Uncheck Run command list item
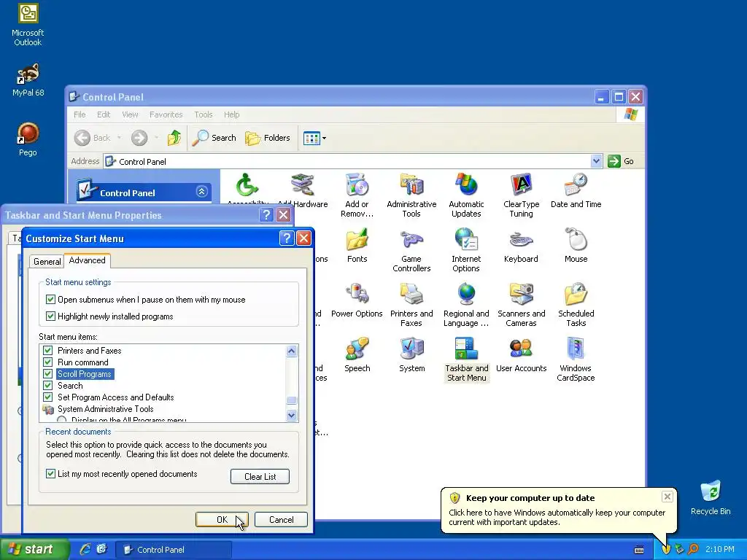747x560 pixels. click(47, 362)
